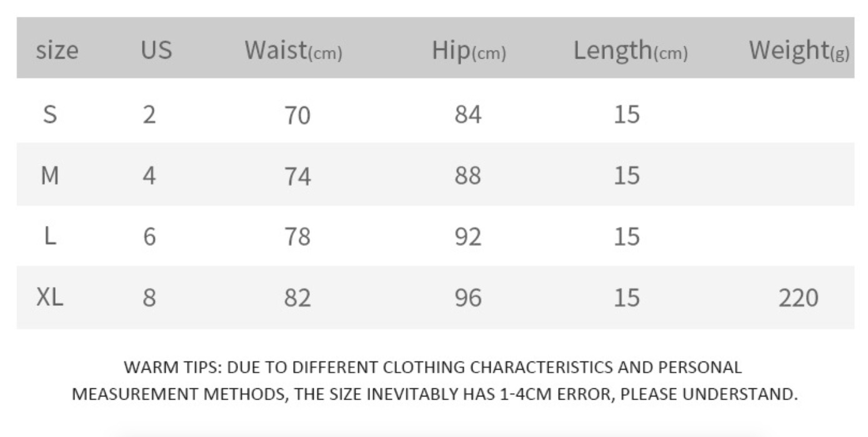Image resolution: width=868 pixels, height=437 pixels.
Task: Click the "size" column header
Action: tap(57, 50)
